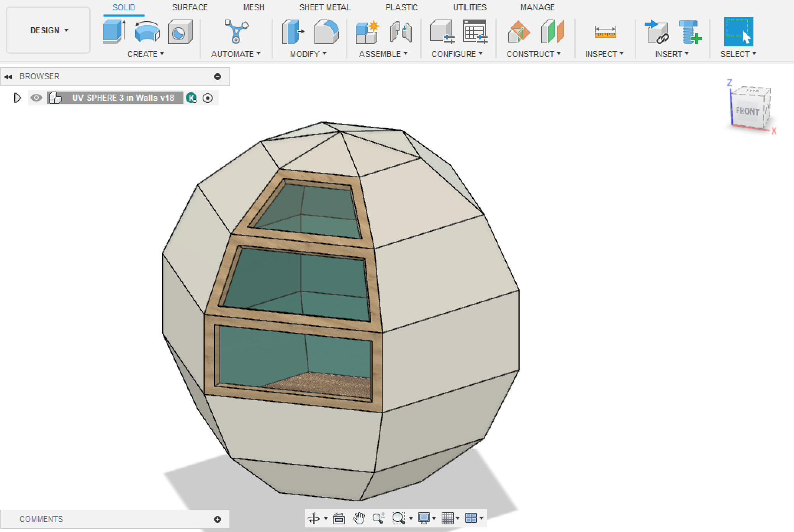The image size is (794, 532).
Task: Open the INSERT dropdown menu
Action: pyautogui.click(x=672, y=54)
